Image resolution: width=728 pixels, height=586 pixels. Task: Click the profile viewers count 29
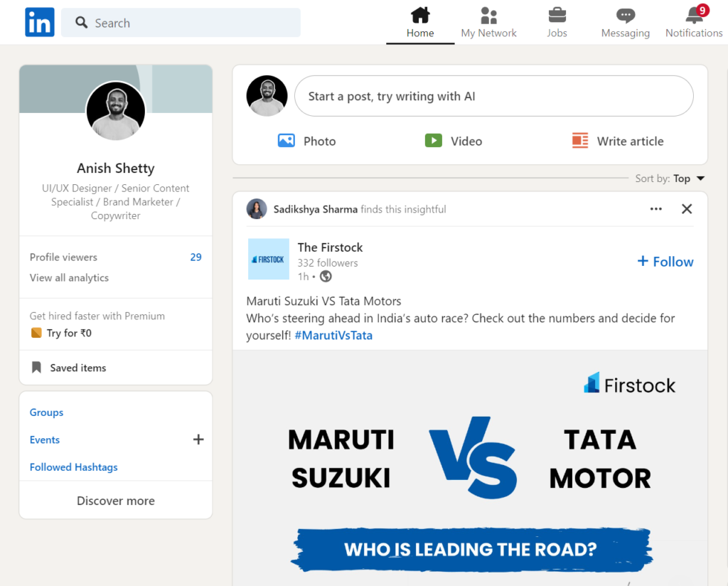click(196, 257)
